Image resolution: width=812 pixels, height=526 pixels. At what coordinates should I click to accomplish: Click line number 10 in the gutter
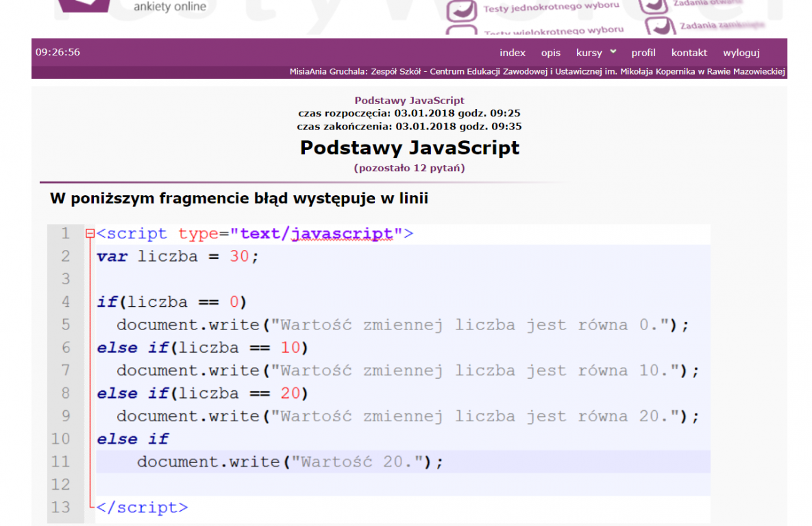click(x=60, y=439)
